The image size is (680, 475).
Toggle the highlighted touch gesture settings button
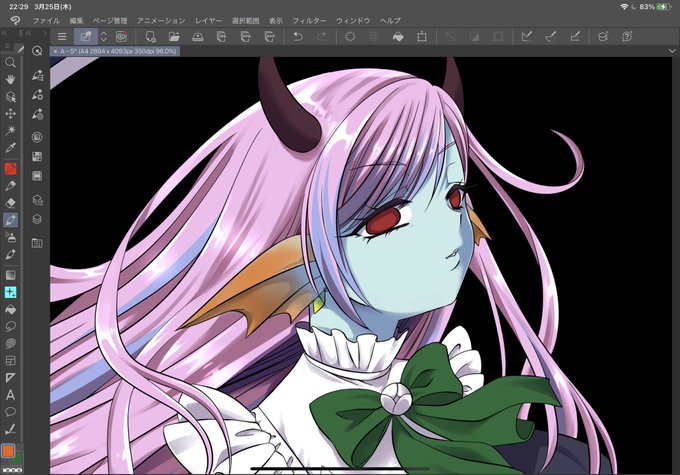(x=86, y=36)
